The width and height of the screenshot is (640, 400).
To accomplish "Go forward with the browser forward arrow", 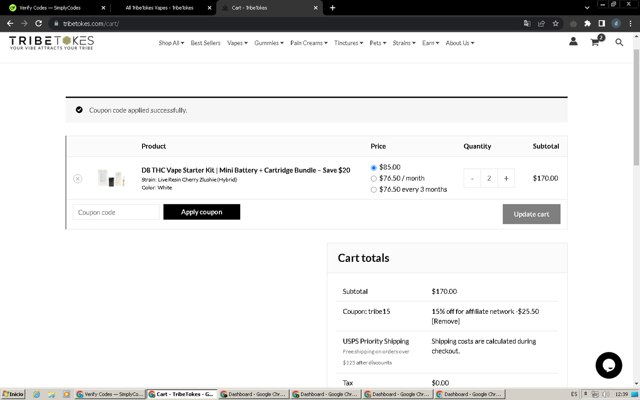I will point(24,24).
